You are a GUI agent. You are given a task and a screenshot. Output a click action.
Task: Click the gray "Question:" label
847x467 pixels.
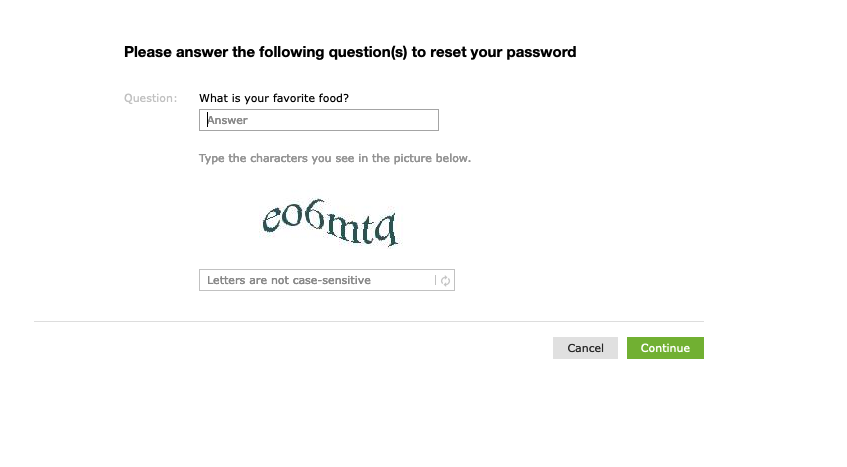click(150, 98)
